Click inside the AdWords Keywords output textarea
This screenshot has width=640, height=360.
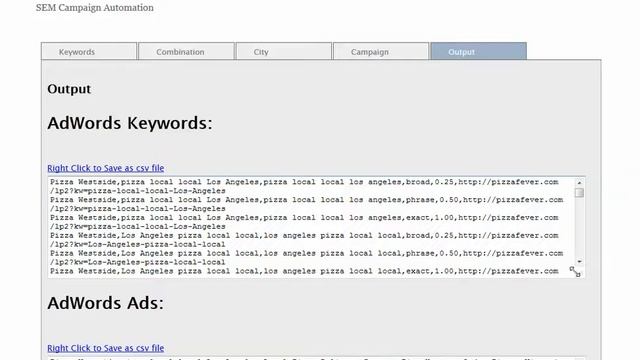pos(316,227)
